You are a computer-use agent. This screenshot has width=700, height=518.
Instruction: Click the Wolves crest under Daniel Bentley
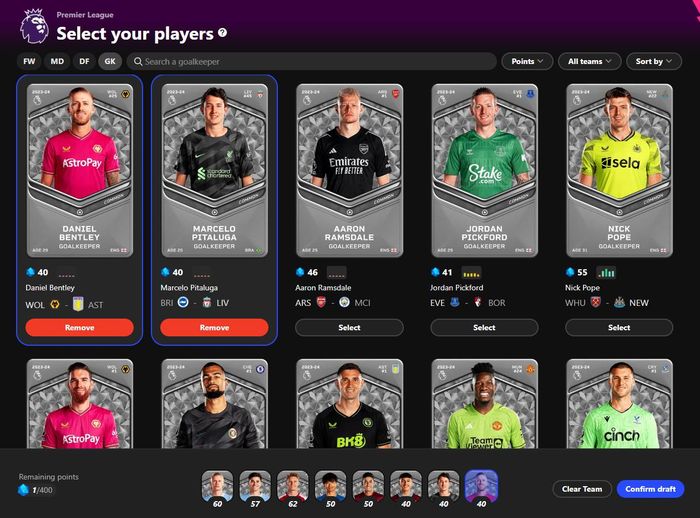(55, 305)
